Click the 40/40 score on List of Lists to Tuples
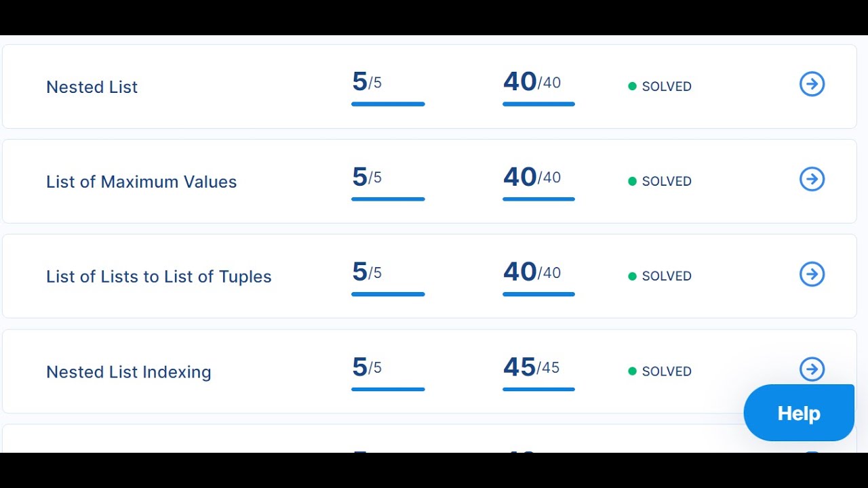 point(532,272)
